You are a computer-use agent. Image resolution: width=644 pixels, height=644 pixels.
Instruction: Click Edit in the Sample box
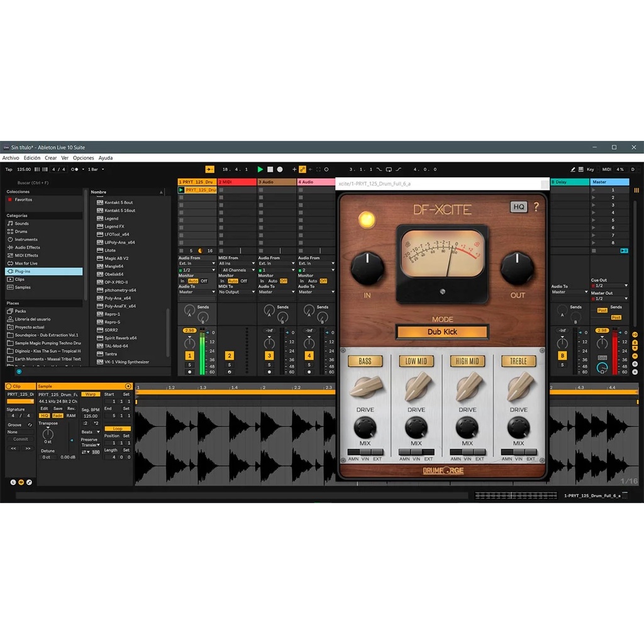(x=44, y=409)
